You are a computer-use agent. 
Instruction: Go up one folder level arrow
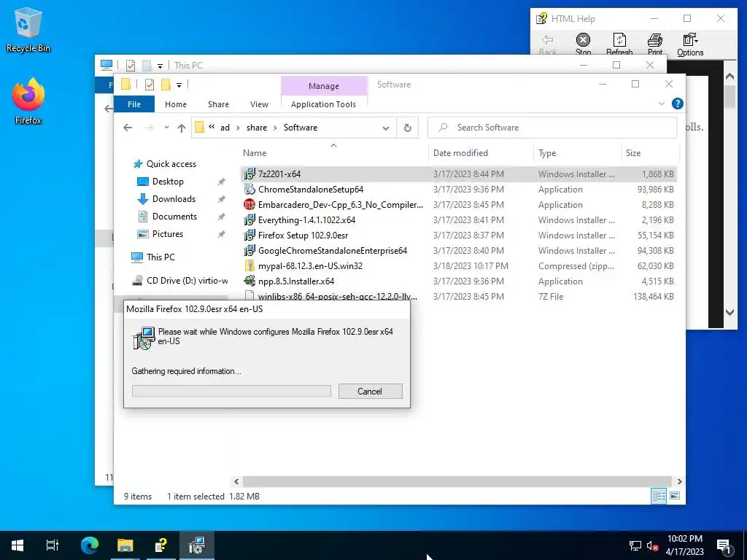click(x=182, y=128)
